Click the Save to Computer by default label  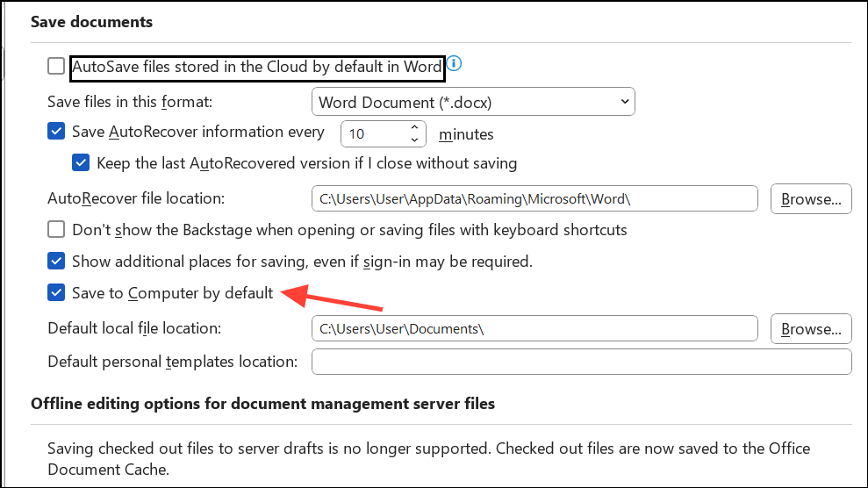point(173,293)
